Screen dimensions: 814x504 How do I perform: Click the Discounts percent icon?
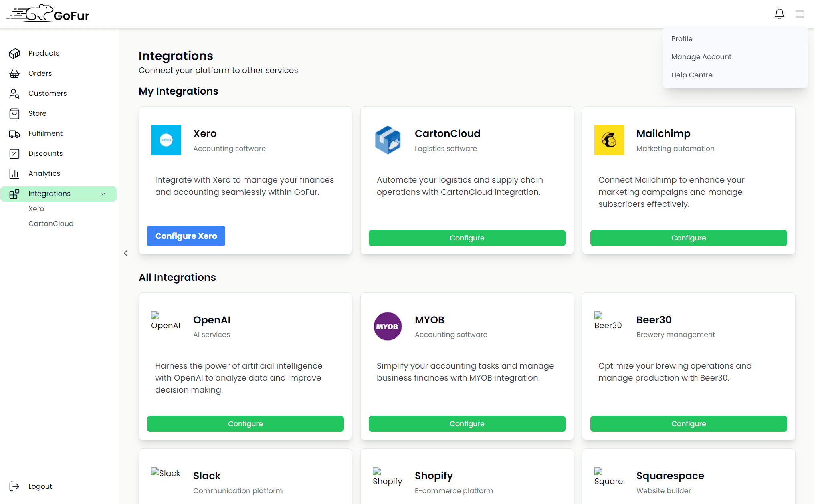point(14,153)
